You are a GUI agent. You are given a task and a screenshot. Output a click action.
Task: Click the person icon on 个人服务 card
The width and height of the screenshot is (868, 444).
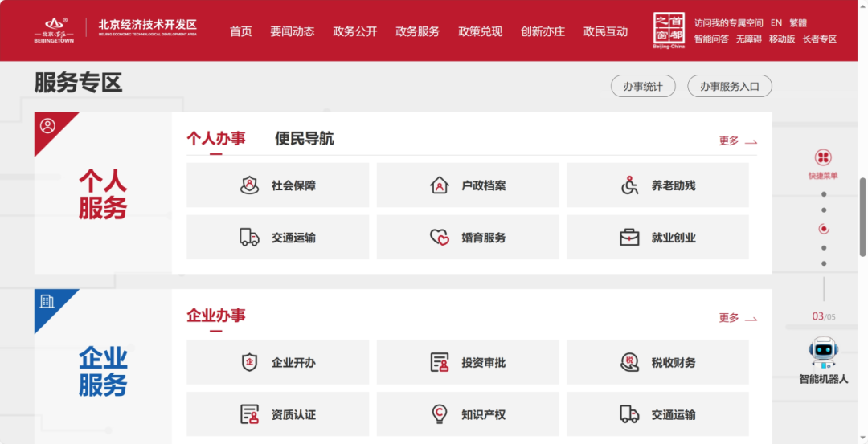(x=47, y=126)
